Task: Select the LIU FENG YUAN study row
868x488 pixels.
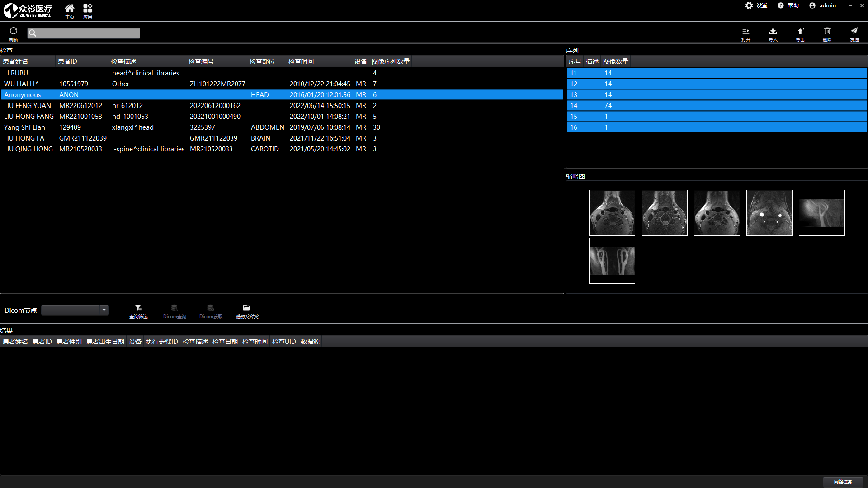Action: pyautogui.click(x=282, y=106)
